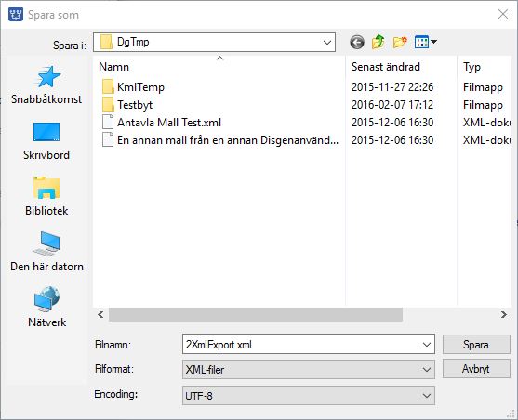Open the view menu icon
This screenshot has height=420, width=518.
[426, 42]
